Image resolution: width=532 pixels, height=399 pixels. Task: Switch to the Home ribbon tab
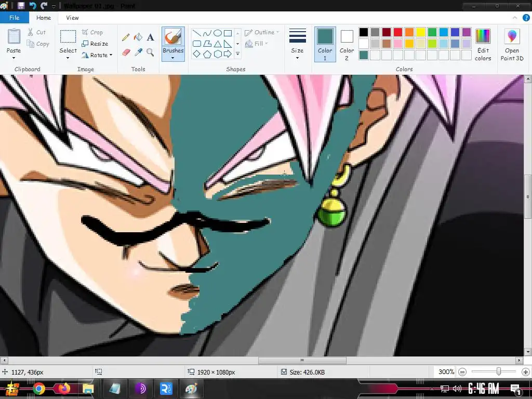[44, 18]
